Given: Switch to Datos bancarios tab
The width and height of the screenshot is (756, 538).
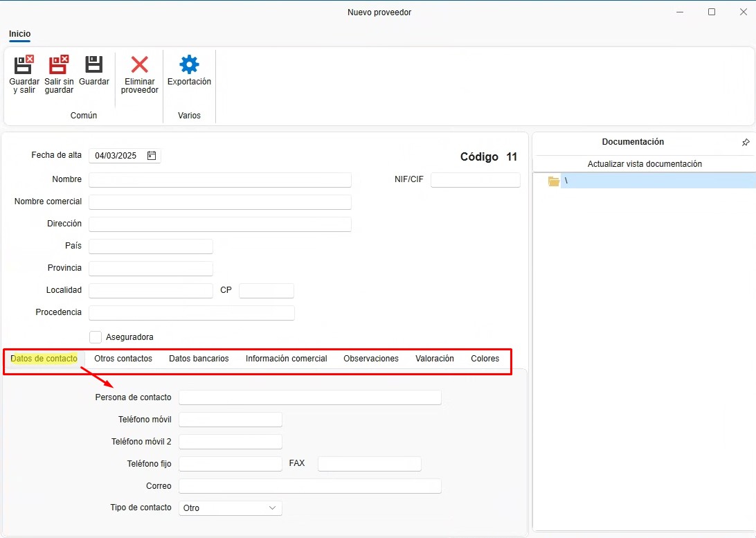Looking at the screenshot, I should [199, 358].
